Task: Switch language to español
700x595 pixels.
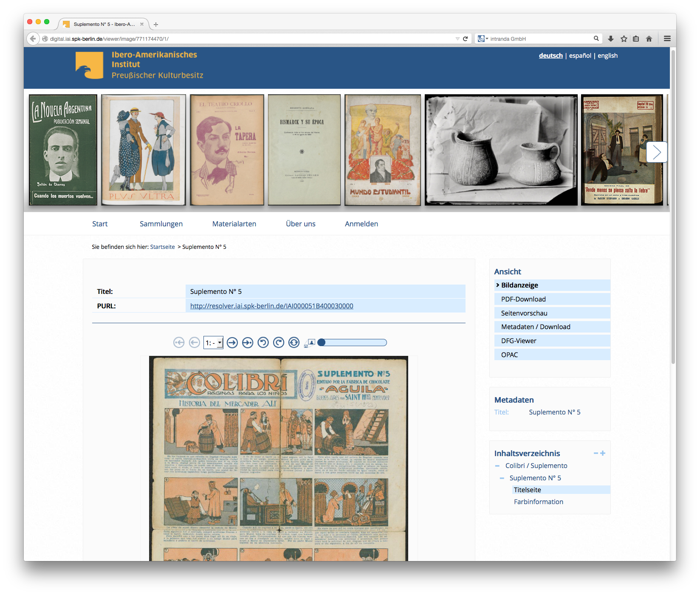Action: (x=580, y=56)
